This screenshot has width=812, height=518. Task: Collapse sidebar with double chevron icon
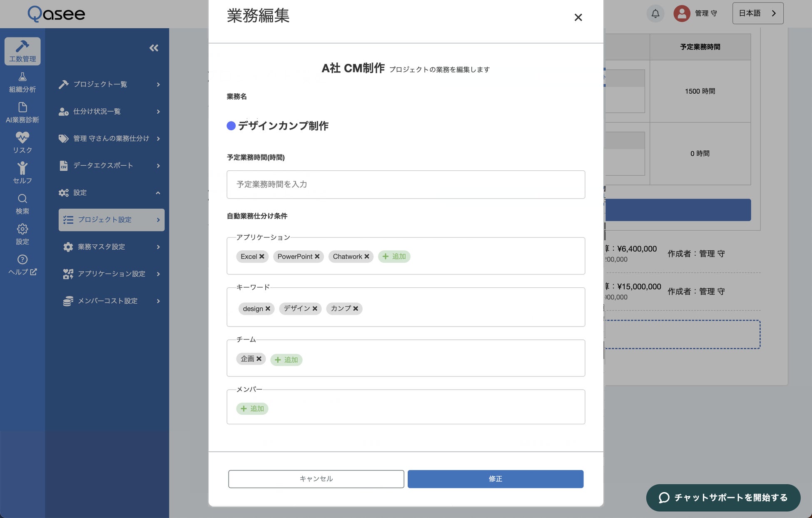[154, 48]
